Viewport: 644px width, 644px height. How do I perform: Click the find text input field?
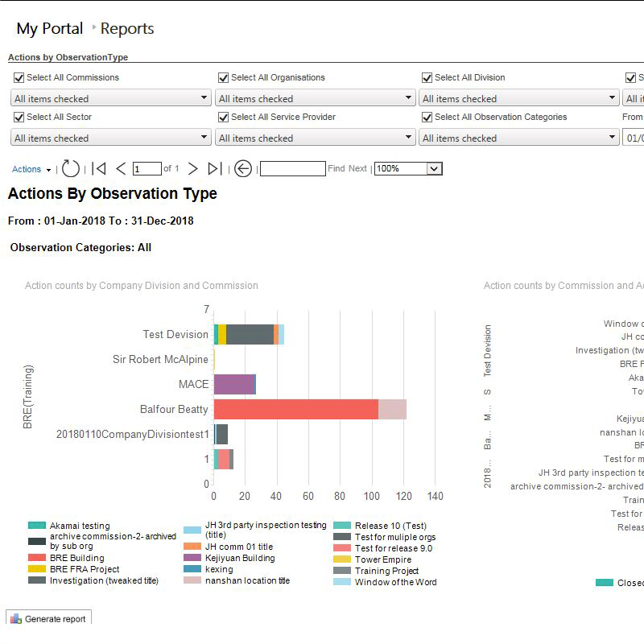click(292, 169)
